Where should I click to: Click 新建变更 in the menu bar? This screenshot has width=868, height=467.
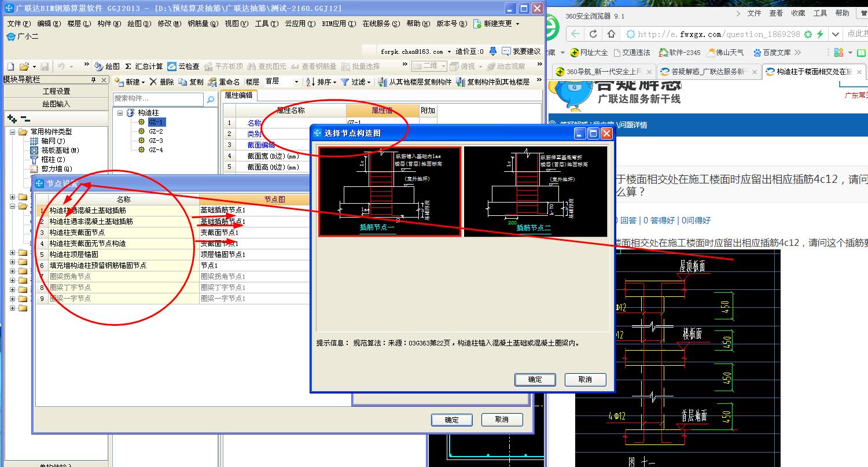(496, 24)
